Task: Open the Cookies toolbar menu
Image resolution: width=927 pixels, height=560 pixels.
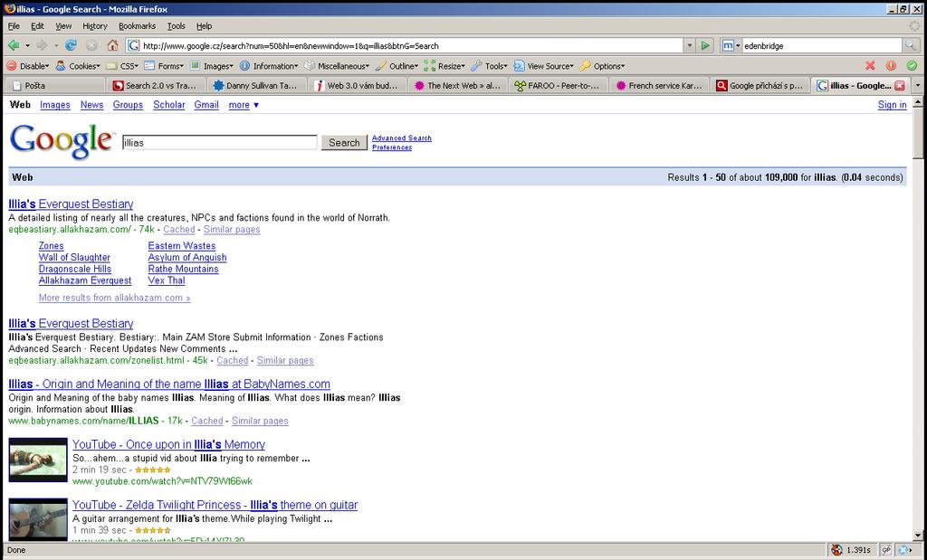Action: (x=78, y=66)
